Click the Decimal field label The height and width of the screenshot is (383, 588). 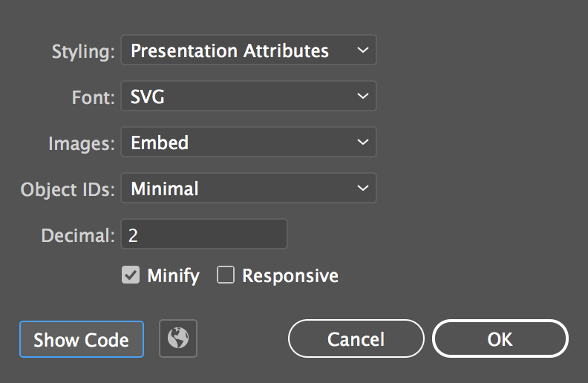(78, 235)
